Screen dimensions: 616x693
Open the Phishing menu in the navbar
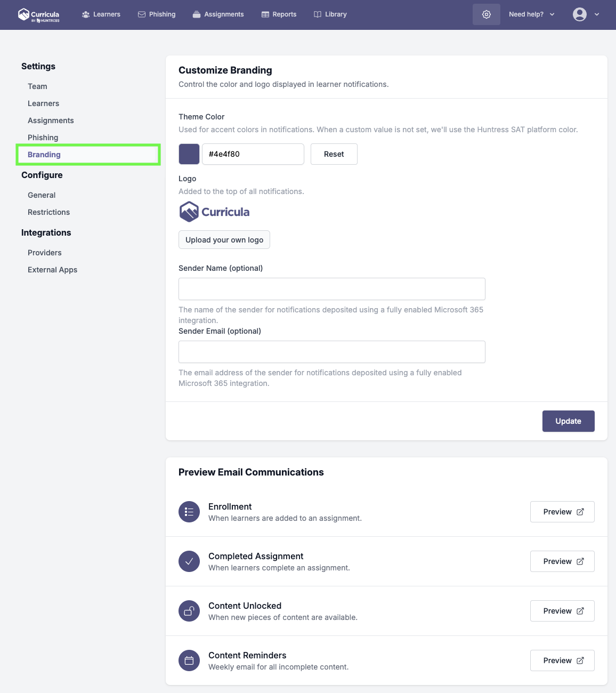157,14
